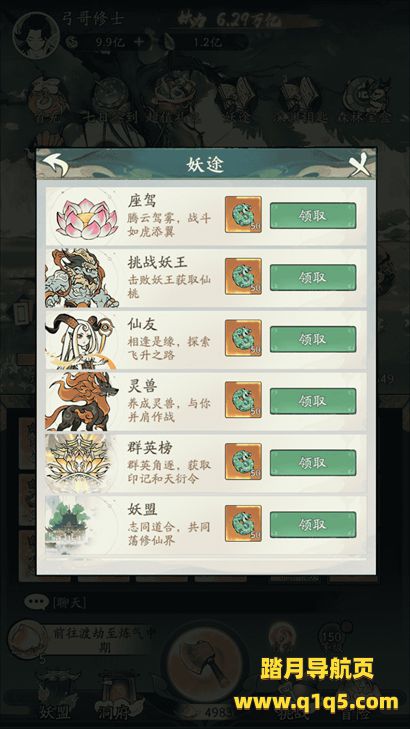This screenshot has height=729, width=410.
Task: Tap the jade reward icon for 妖盟
Action: [243, 523]
